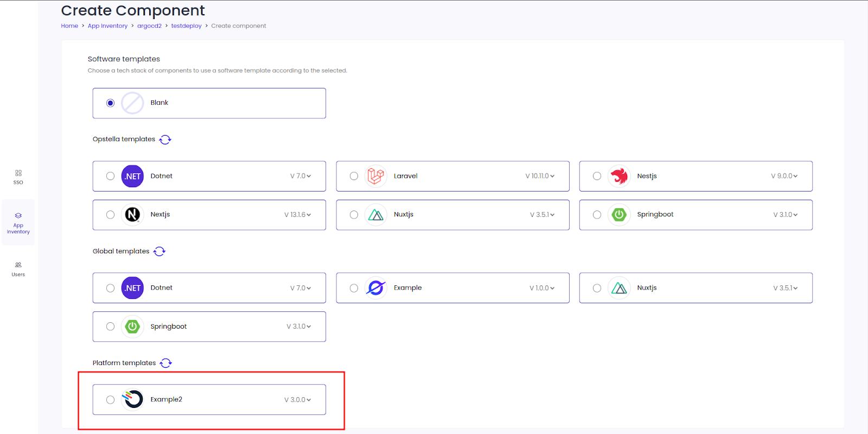Image resolution: width=868 pixels, height=434 pixels.
Task: Open Laravel V 10.11.0 version dropdown
Action: pyautogui.click(x=540, y=176)
